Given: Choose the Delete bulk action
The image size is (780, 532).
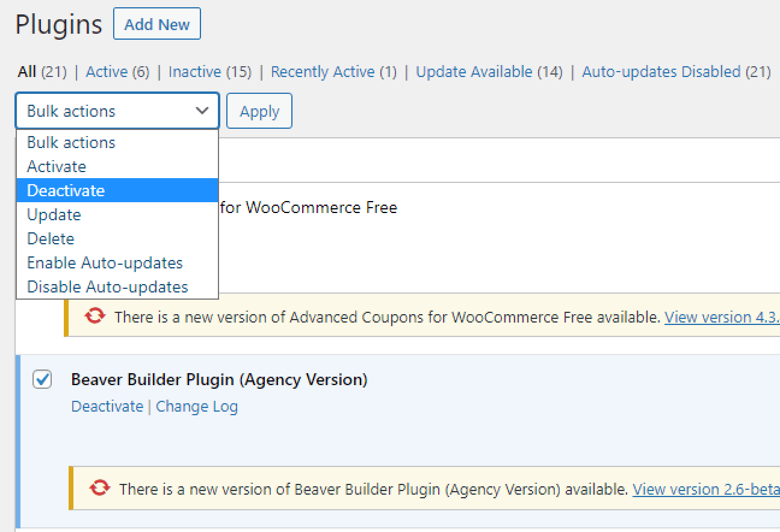Looking at the screenshot, I should pyautogui.click(x=51, y=238).
